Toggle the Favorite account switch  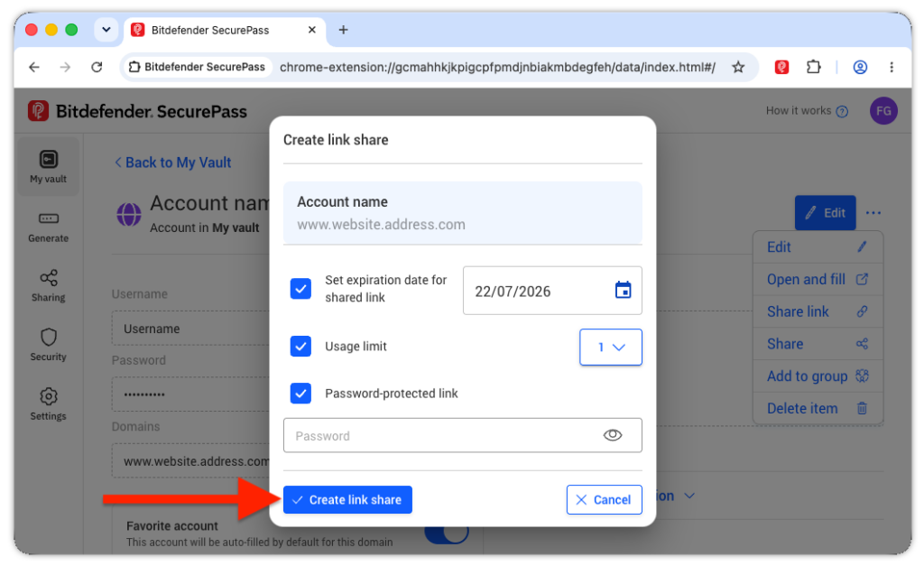tap(447, 532)
